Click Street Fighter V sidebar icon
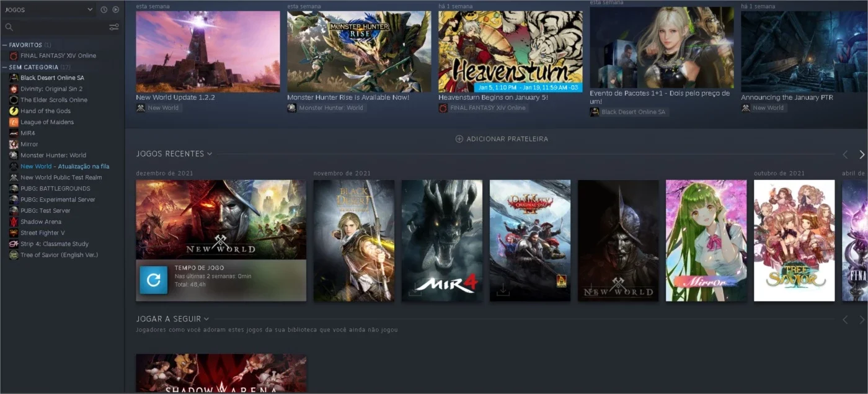The width and height of the screenshot is (868, 394). point(14,233)
